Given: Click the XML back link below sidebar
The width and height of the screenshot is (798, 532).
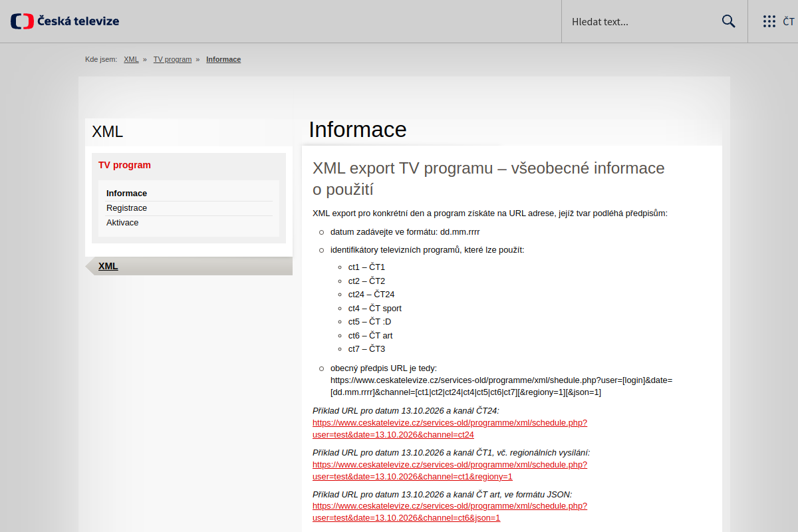Looking at the screenshot, I should coord(108,266).
